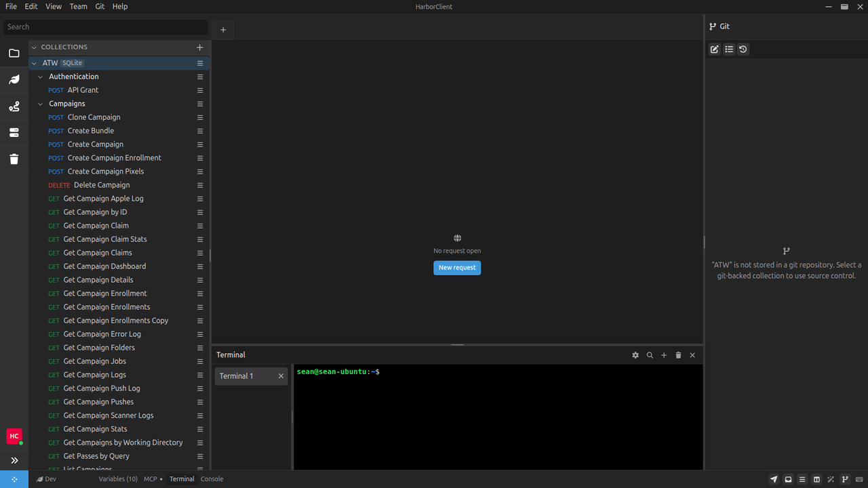The height and width of the screenshot is (488, 868).
Task: Open hamburger menu for Delete Campaign
Action: click(x=200, y=185)
